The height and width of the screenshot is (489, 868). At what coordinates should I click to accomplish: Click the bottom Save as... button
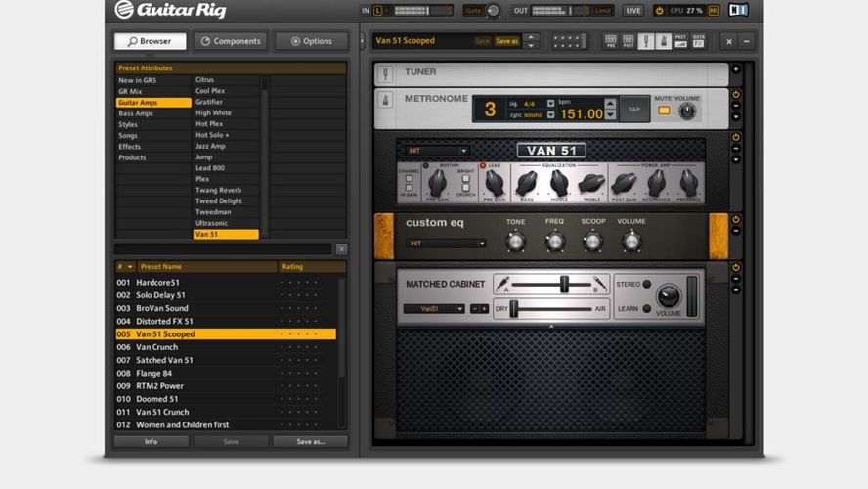(311, 441)
